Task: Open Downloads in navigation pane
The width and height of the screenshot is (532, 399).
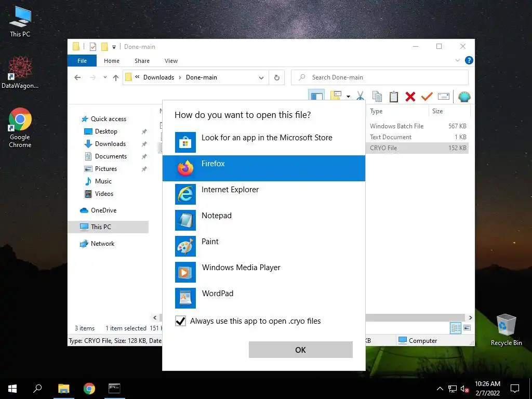Action: 110,144
